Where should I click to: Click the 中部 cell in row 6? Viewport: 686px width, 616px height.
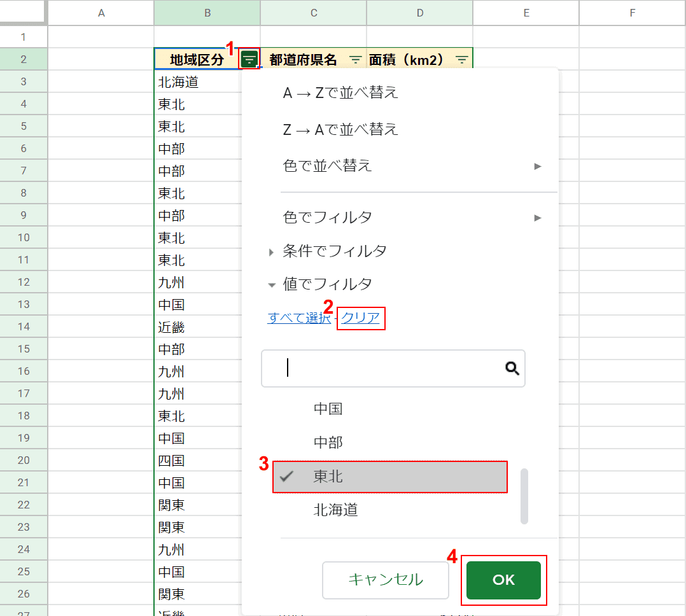point(198,149)
